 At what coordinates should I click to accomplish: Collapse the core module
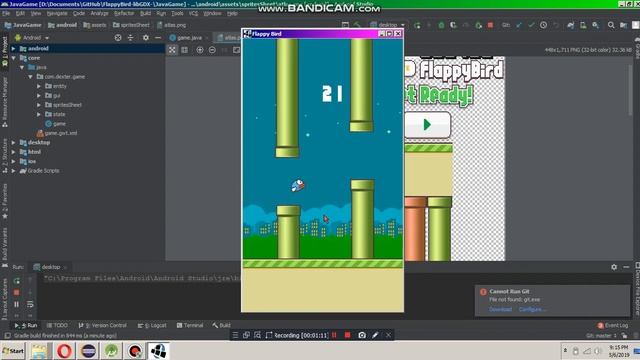pyautogui.click(x=13, y=58)
